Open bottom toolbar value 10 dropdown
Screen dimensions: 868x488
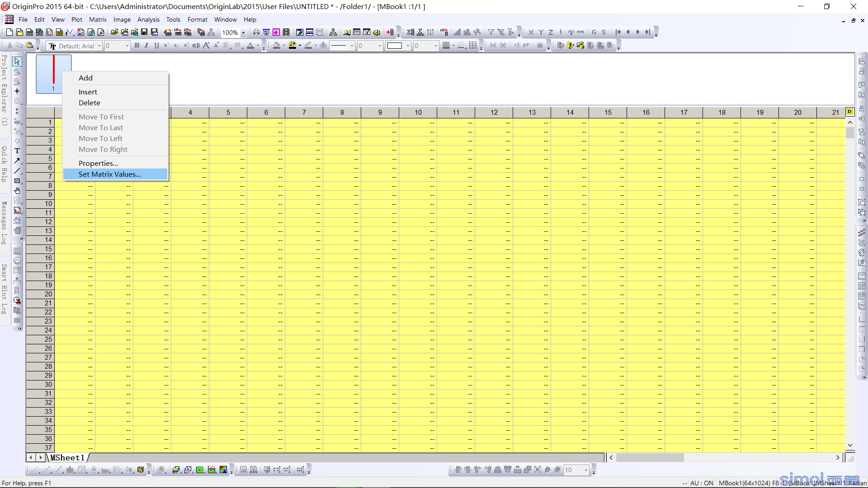point(586,470)
